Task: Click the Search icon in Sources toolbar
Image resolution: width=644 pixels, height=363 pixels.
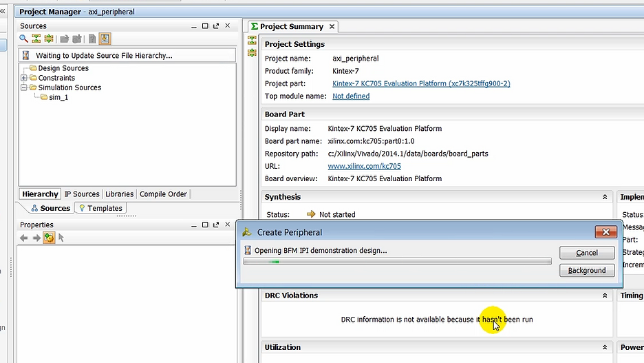Action: coord(23,39)
